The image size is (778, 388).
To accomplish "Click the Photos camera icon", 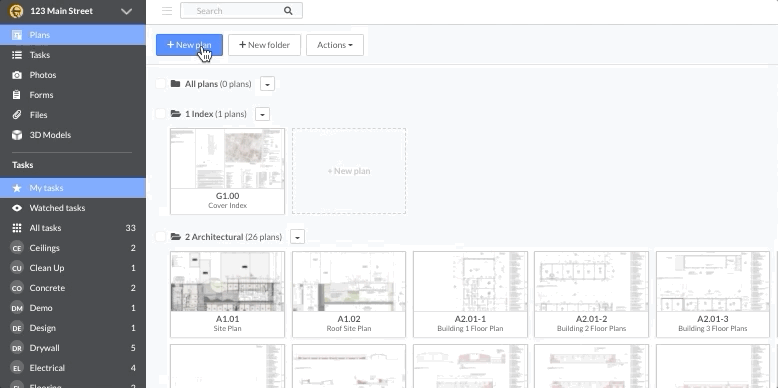I will pos(17,75).
